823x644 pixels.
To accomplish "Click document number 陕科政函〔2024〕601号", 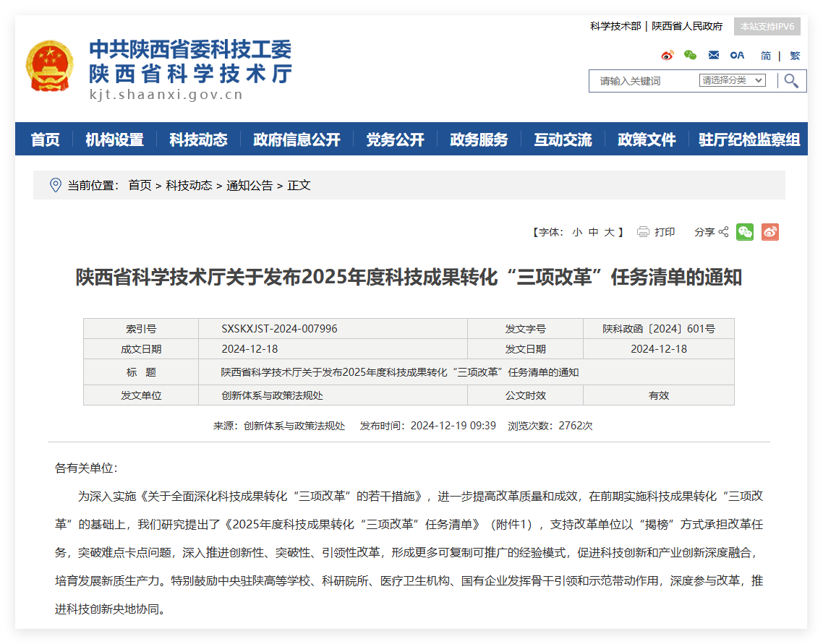I will (659, 329).
